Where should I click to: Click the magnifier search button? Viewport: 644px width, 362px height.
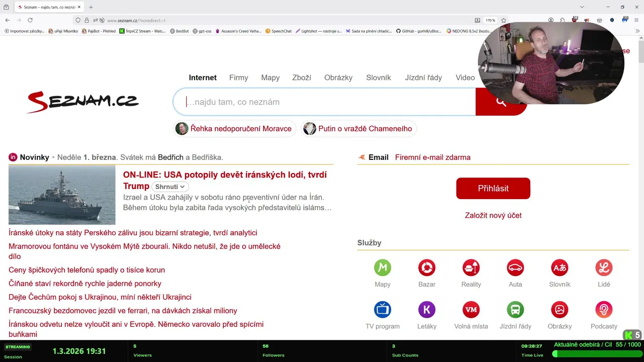pyautogui.click(x=501, y=102)
